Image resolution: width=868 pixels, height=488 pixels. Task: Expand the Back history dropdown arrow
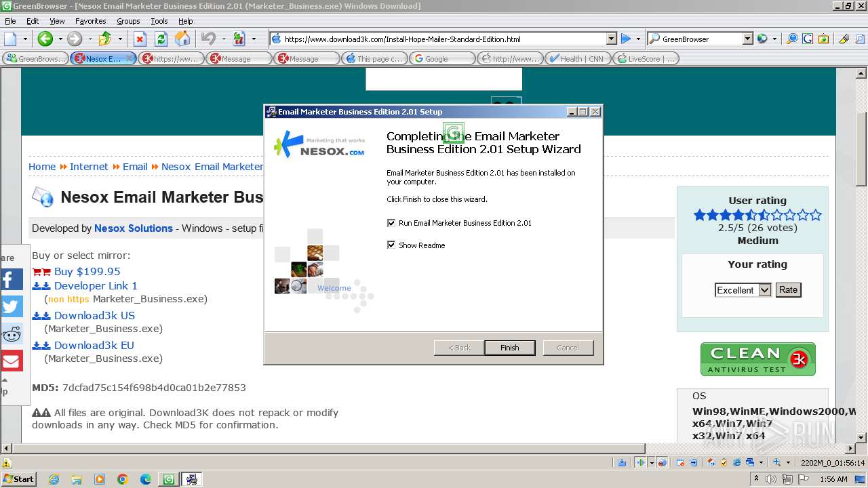60,39
